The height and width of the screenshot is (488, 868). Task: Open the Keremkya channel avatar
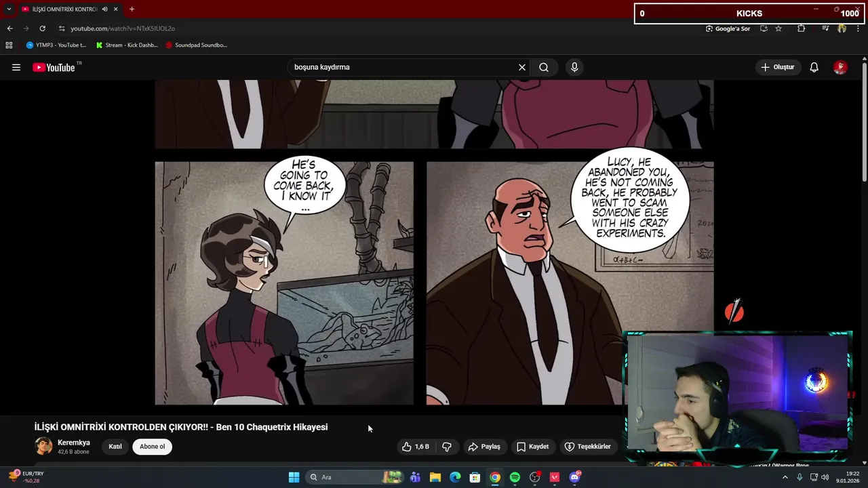[x=43, y=446]
